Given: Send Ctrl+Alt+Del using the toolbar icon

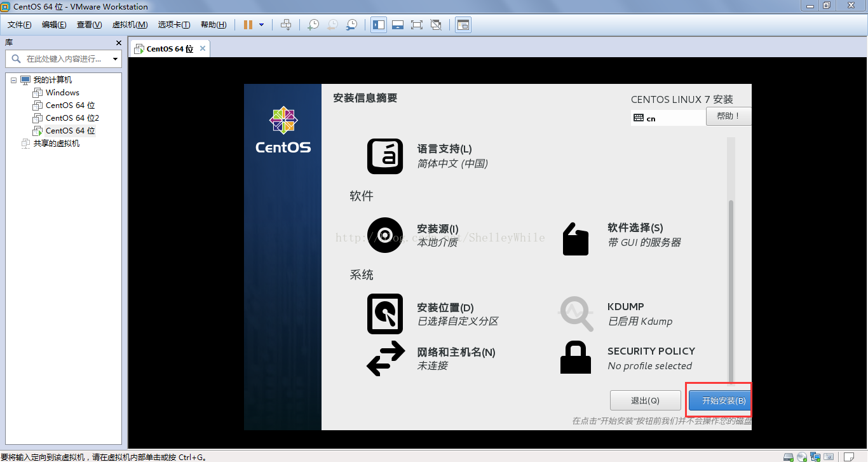Looking at the screenshot, I should tap(286, 25).
